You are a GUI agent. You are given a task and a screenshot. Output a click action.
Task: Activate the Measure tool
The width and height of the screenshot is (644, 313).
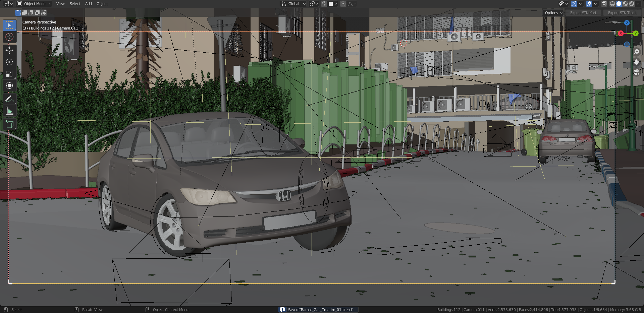click(9, 111)
